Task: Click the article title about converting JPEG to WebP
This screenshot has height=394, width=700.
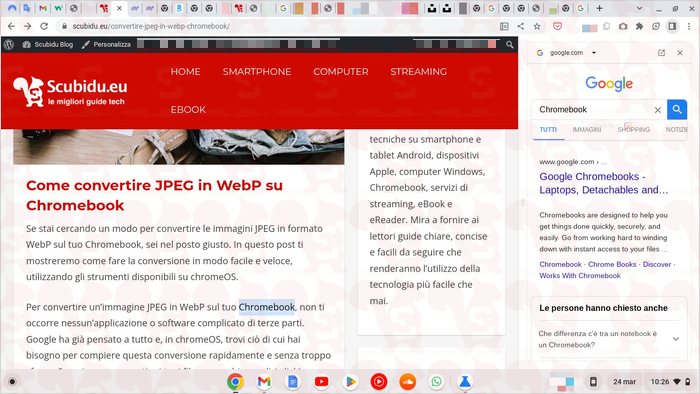Action: click(154, 195)
